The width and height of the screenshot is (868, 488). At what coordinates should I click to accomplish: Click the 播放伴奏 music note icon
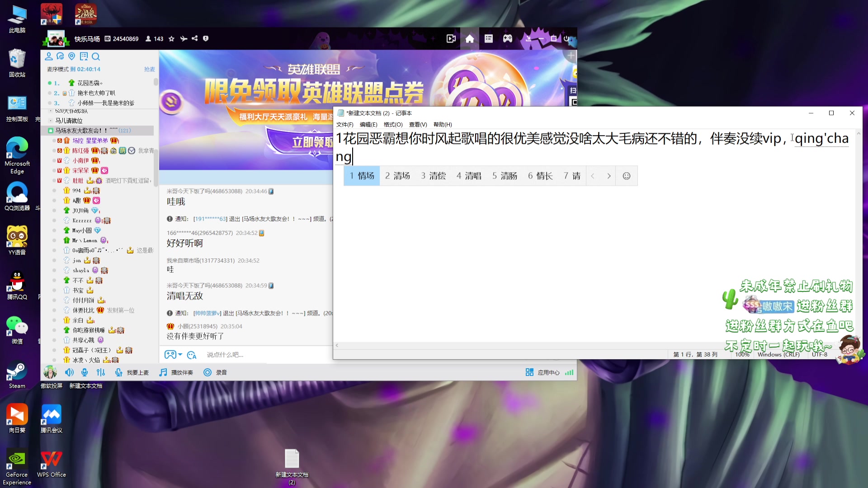click(x=162, y=372)
